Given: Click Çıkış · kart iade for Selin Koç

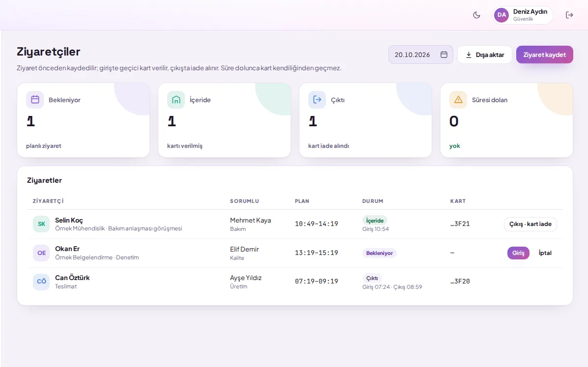Looking at the screenshot, I should pos(530,224).
